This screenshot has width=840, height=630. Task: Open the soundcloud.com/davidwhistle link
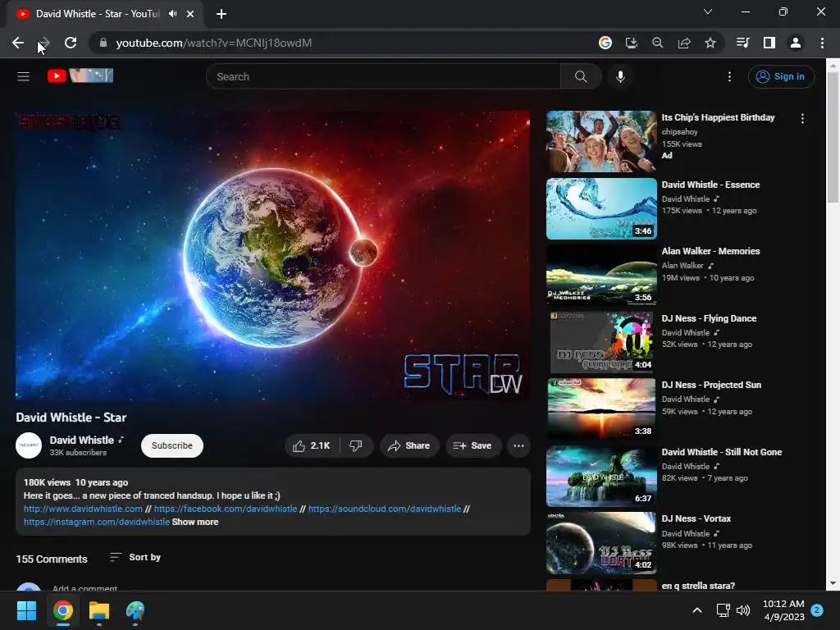(385, 509)
